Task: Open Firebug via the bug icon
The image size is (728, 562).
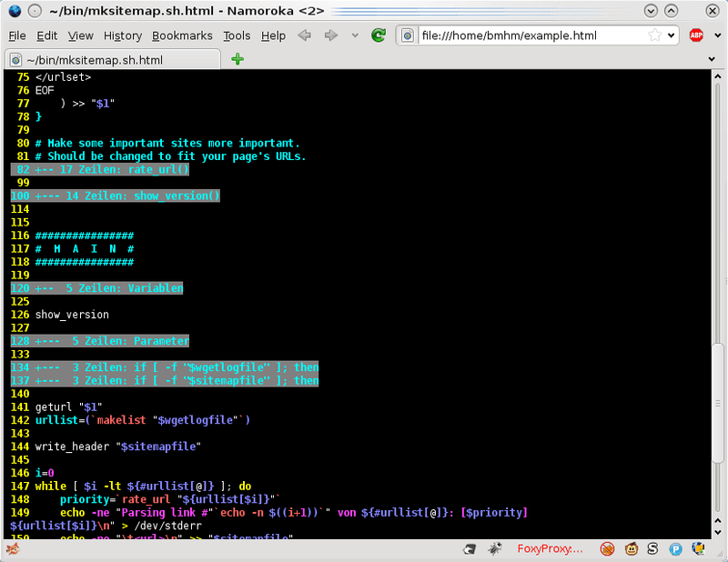Action: 494,549
